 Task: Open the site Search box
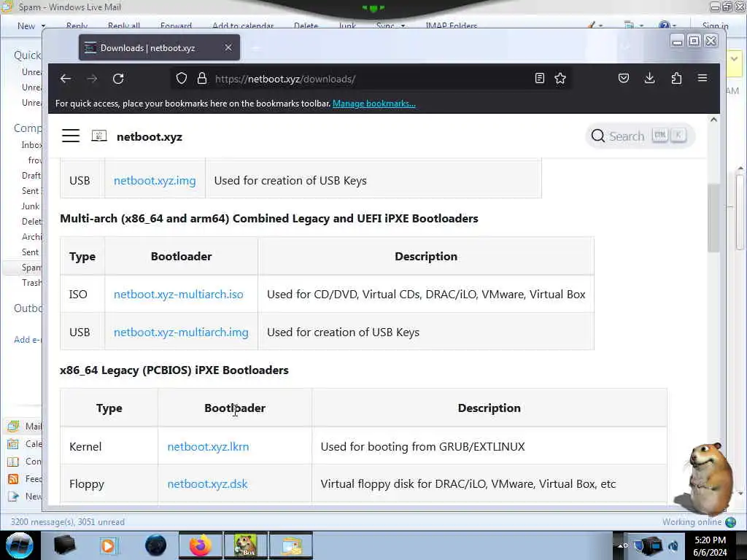coord(639,136)
